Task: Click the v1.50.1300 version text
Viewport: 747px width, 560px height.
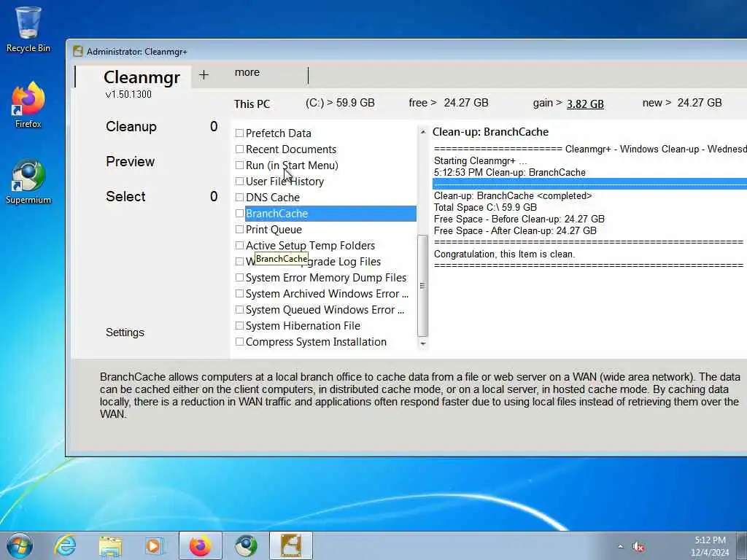Action: point(128,94)
